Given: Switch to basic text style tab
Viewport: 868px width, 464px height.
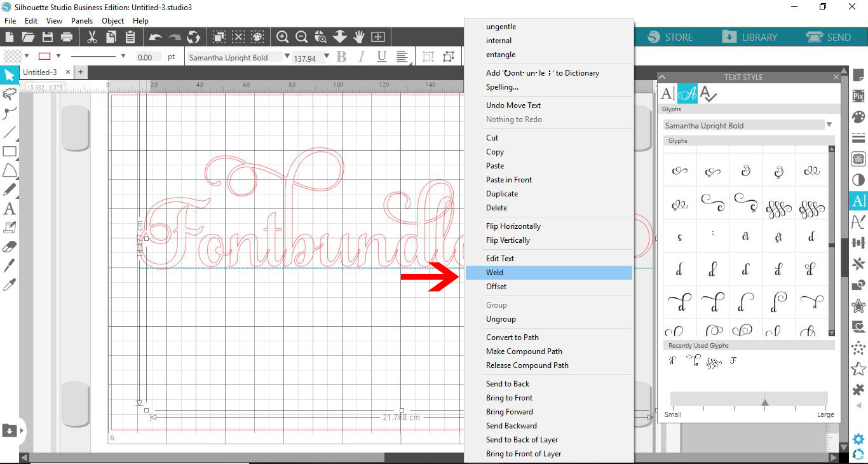Looking at the screenshot, I should click(667, 93).
